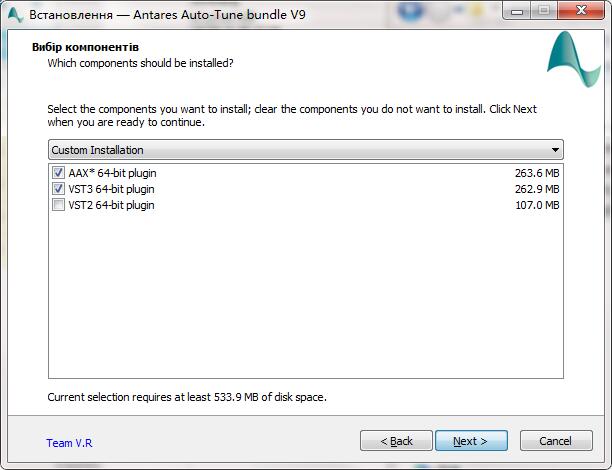
Task: Click the Antares logo in title bar
Action: [15, 15]
